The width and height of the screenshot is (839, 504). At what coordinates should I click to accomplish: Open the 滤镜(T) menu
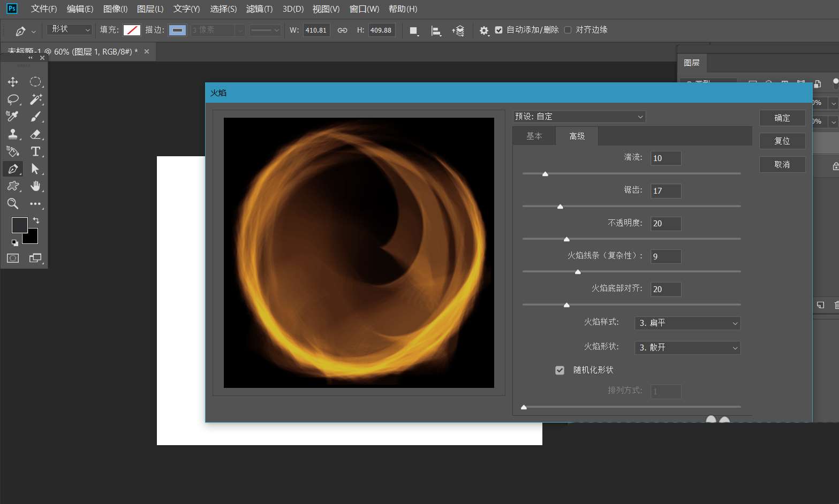coord(259,9)
